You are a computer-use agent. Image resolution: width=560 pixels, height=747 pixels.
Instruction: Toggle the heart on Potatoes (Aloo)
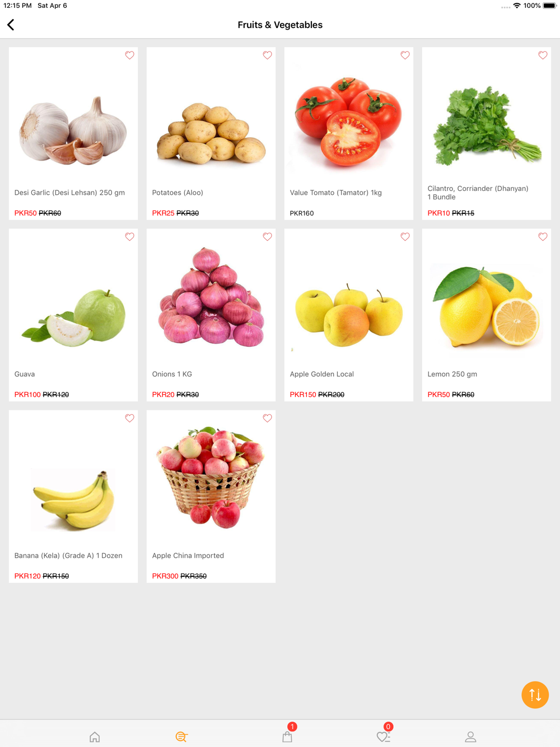pyautogui.click(x=267, y=55)
